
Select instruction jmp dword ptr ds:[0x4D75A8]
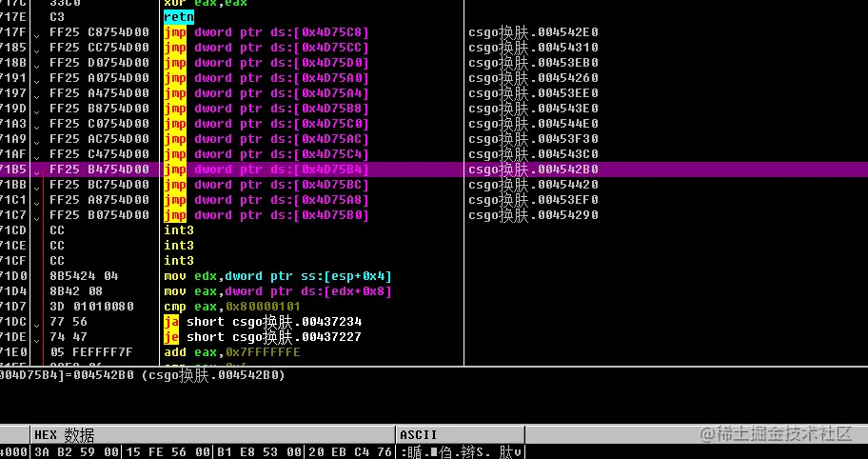tap(266, 200)
